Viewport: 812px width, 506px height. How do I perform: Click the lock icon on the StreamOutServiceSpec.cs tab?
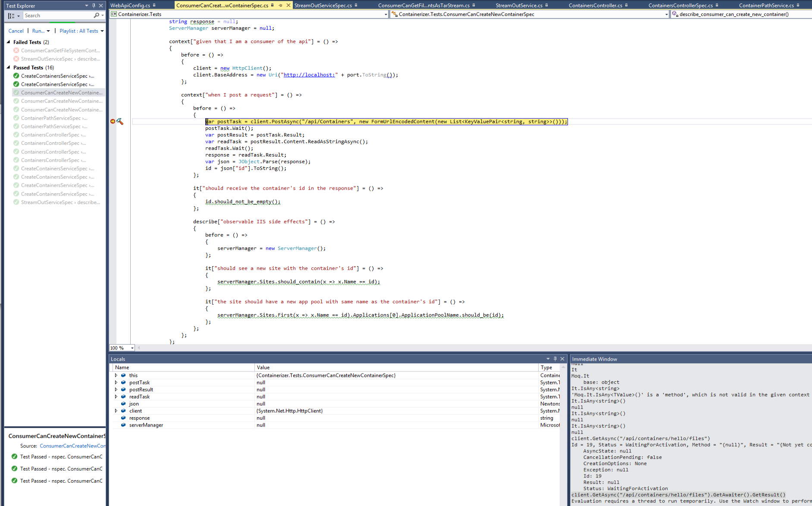(356, 6)
